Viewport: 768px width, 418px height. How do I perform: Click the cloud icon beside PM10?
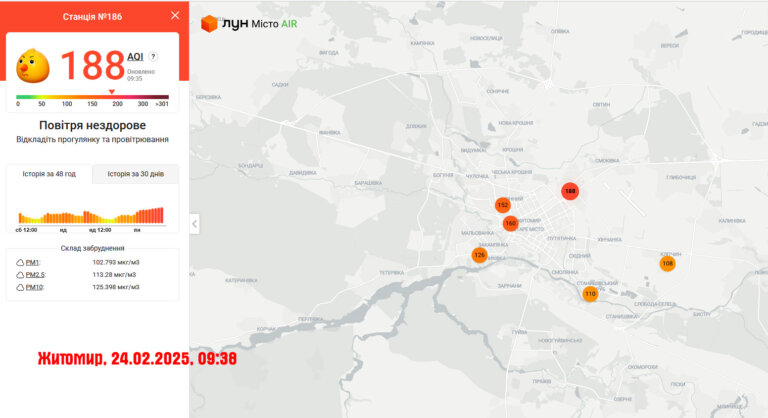click(x=20, y=288)
